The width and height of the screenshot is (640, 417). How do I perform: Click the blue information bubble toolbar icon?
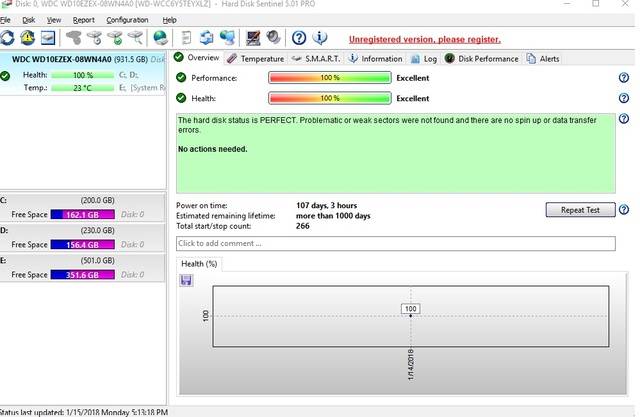320,38
